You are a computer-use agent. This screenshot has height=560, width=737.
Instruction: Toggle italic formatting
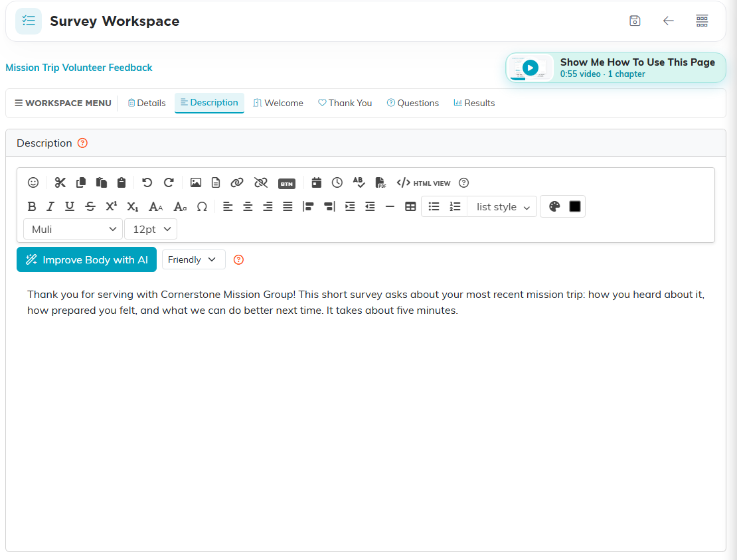(50, 206)
